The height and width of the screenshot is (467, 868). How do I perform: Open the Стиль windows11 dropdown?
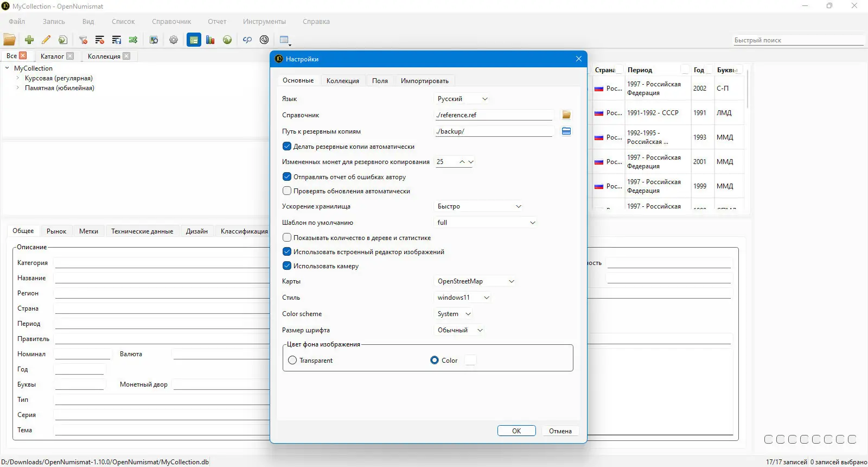(x=463, y=298)
